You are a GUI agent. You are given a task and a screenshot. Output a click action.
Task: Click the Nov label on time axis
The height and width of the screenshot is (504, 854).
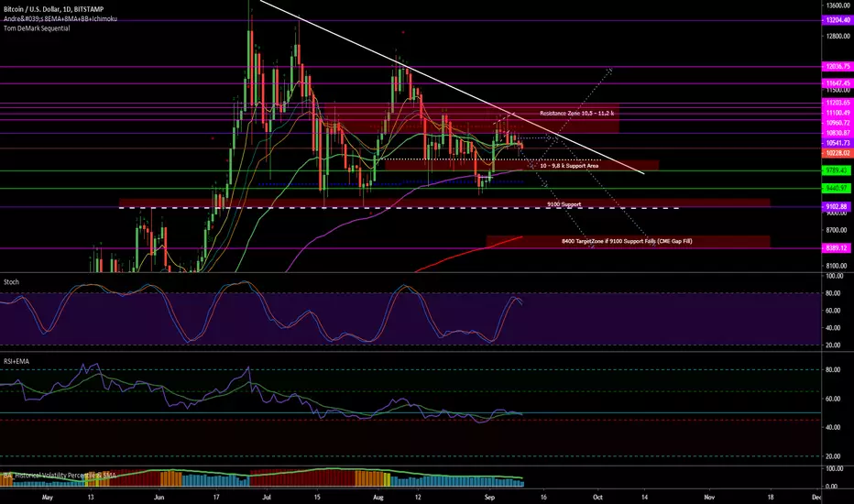(709, 497)
